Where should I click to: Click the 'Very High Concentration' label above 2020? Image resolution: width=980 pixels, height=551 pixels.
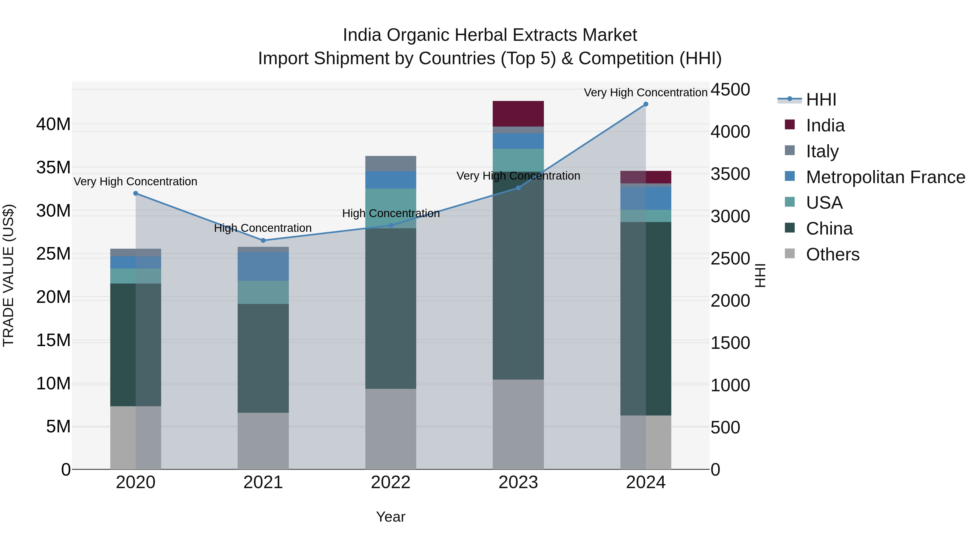pyautogui.click(x=136, y=181)
